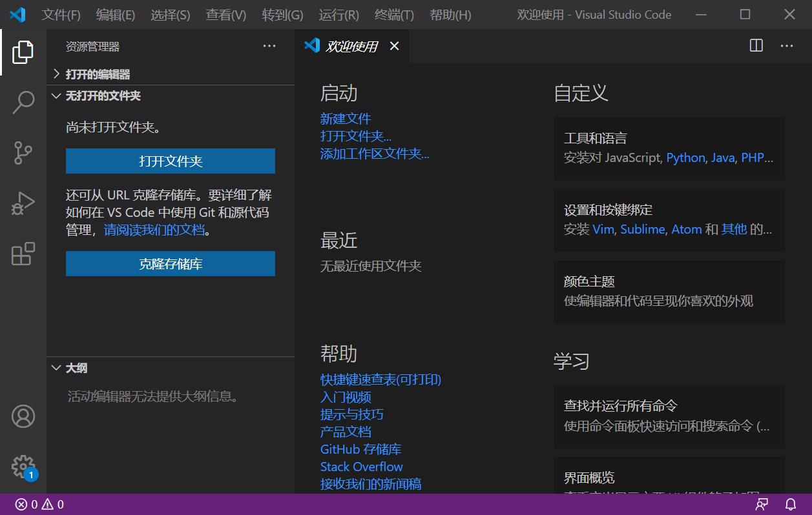Click the 克隆存储库 button

pyautogui.click(x=171, y=264)
